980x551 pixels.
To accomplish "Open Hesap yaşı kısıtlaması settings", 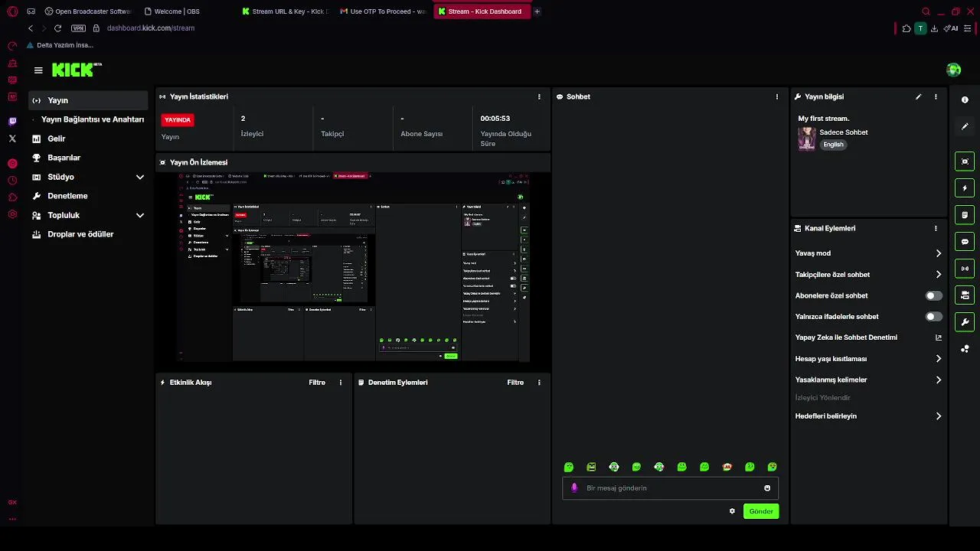I will (868, 359).
